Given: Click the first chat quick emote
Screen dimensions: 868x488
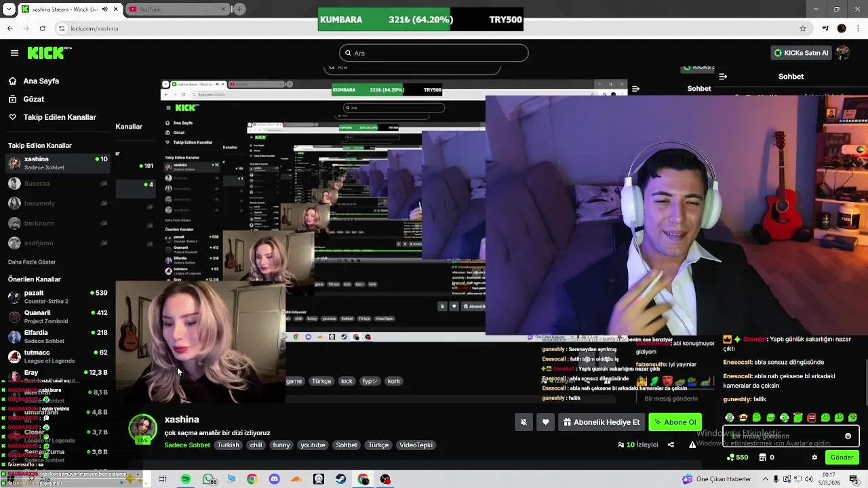Looking at the screenshot, I should click(730, 418).
